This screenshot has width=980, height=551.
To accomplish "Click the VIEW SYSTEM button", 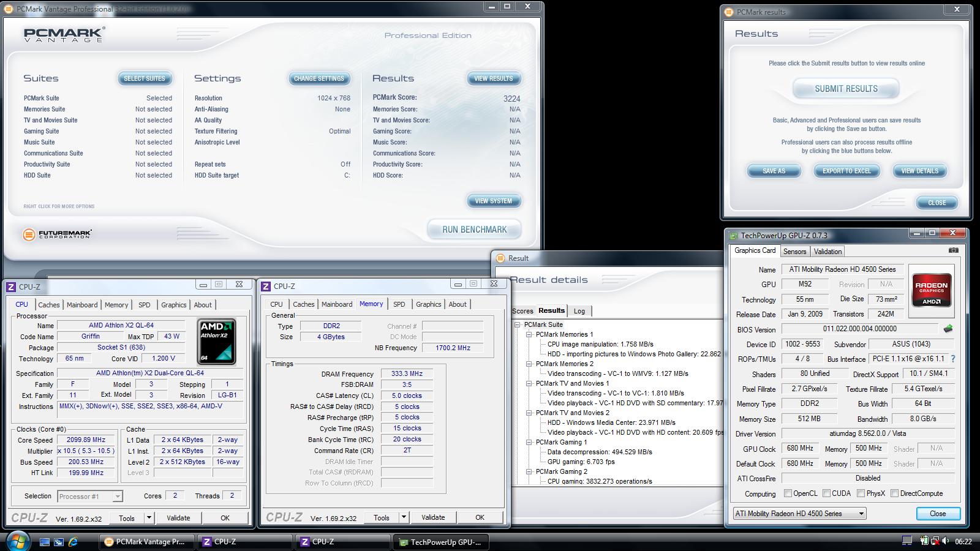I will coord(494,201).
